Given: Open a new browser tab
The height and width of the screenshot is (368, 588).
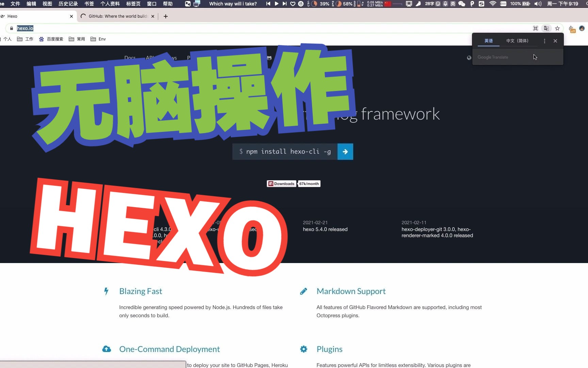Looking at the screenshot, I should [166, 16].
